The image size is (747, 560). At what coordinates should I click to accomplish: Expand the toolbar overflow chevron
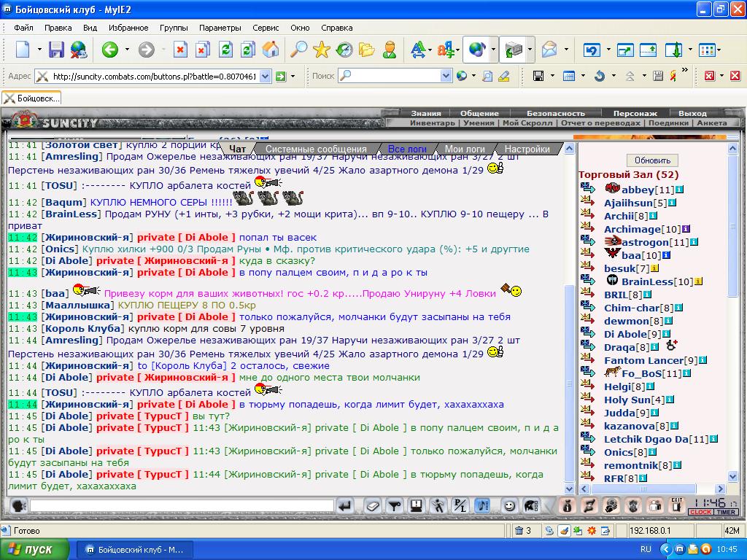coord(684,70)
